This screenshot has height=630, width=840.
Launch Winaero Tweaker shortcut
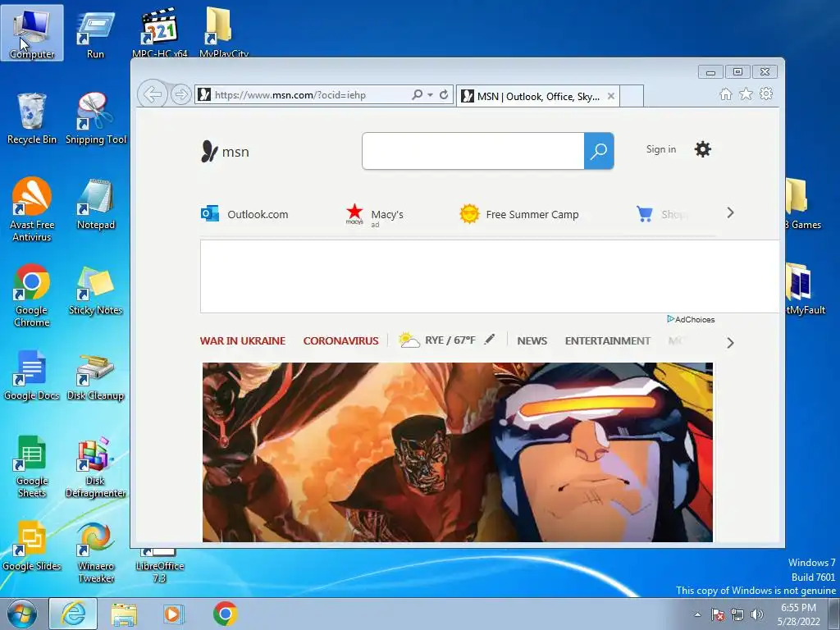pyautogui.click(x=95, y=553)
